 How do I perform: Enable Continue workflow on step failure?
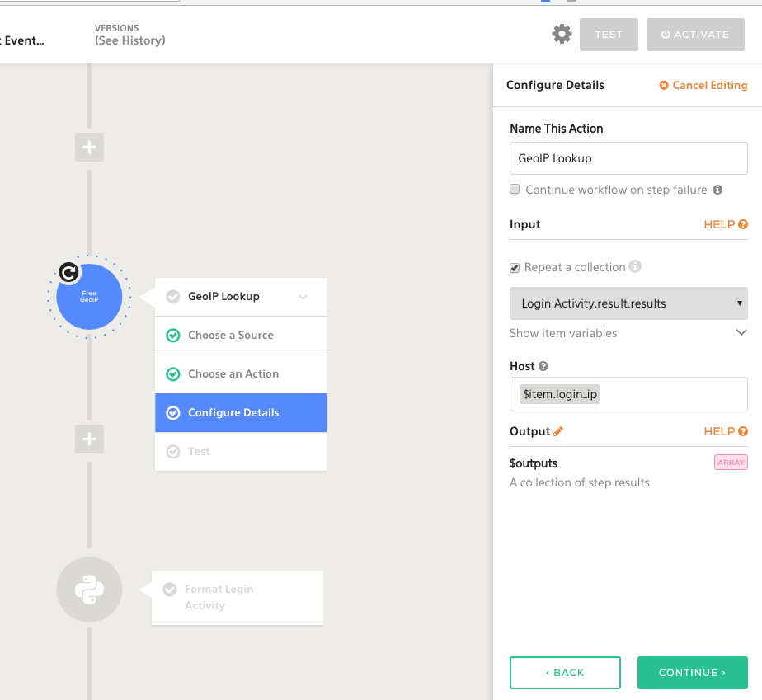click(x=515, y=190)
